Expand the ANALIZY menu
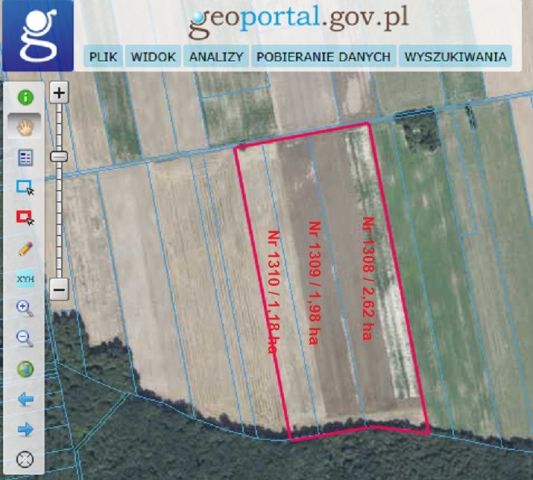 coord(216,56)
